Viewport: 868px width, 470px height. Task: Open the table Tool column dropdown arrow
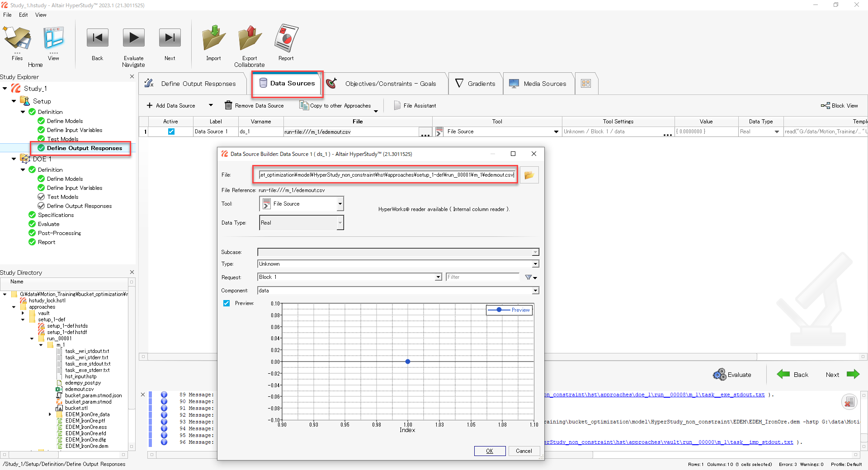[556, 132]
